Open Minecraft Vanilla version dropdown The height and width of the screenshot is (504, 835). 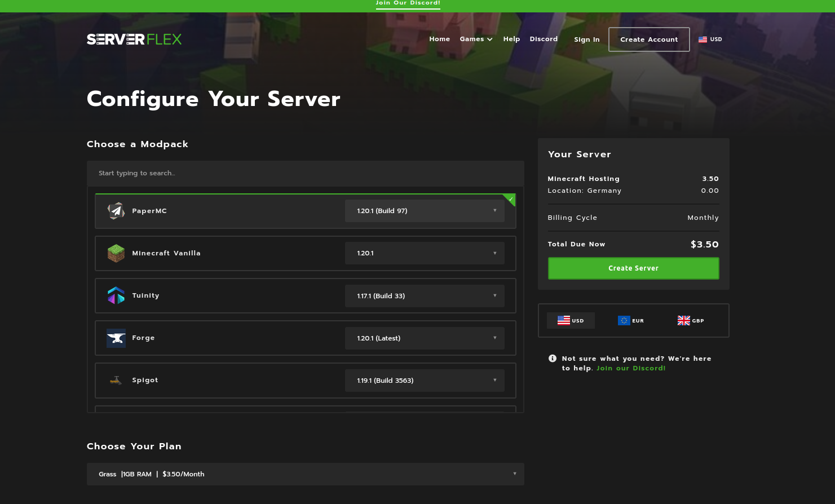[425, 253]
